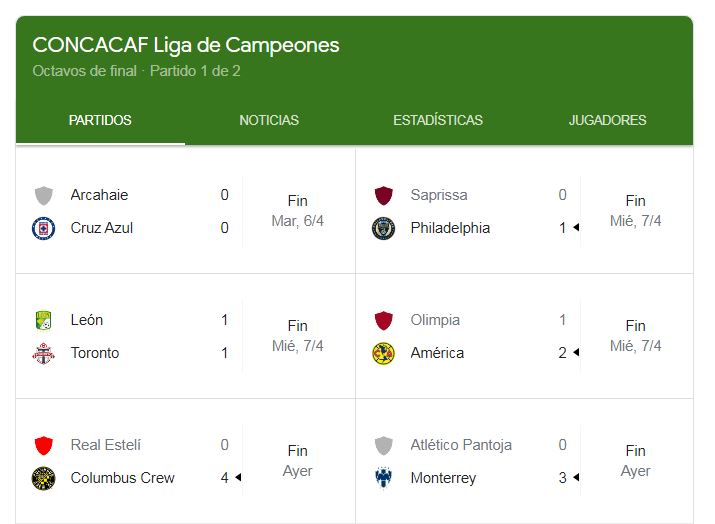Open the Olimpia vs América match

[x=524, y=336]
